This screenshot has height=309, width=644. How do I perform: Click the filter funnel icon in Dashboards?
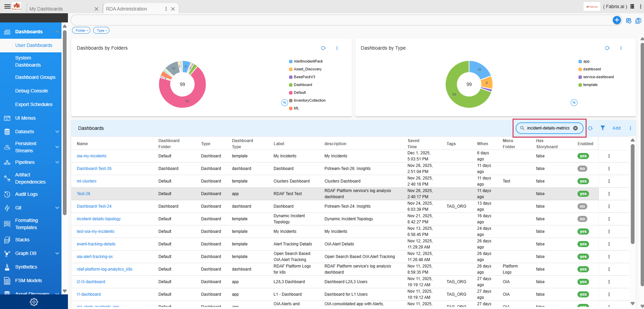point(602,128)
